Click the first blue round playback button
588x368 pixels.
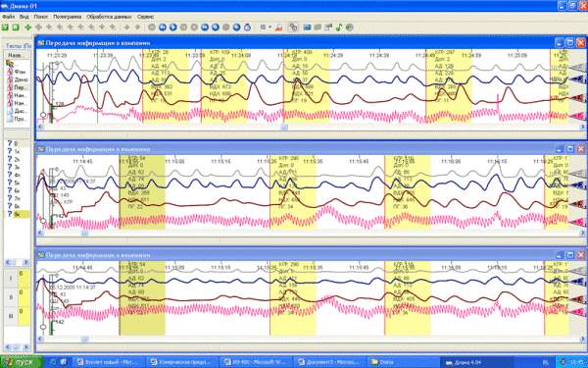pyautogui.click(x=163, y=27)
